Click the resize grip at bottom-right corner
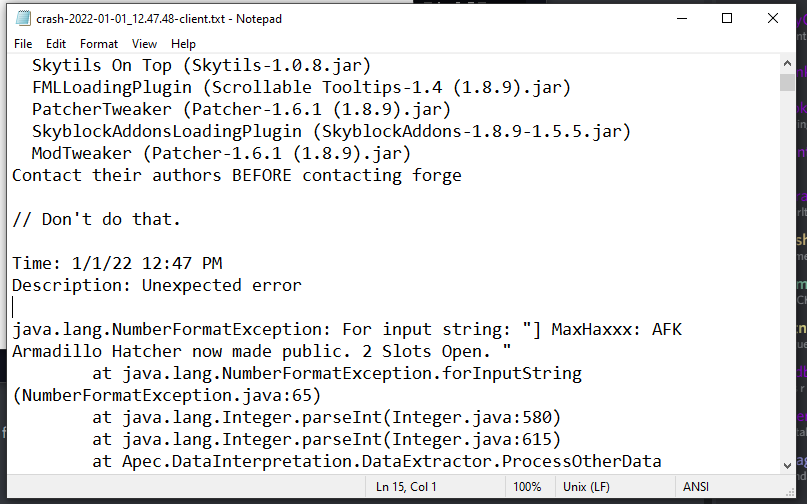The width and height of the screenshot is (807, 504). tap(790, 492)
